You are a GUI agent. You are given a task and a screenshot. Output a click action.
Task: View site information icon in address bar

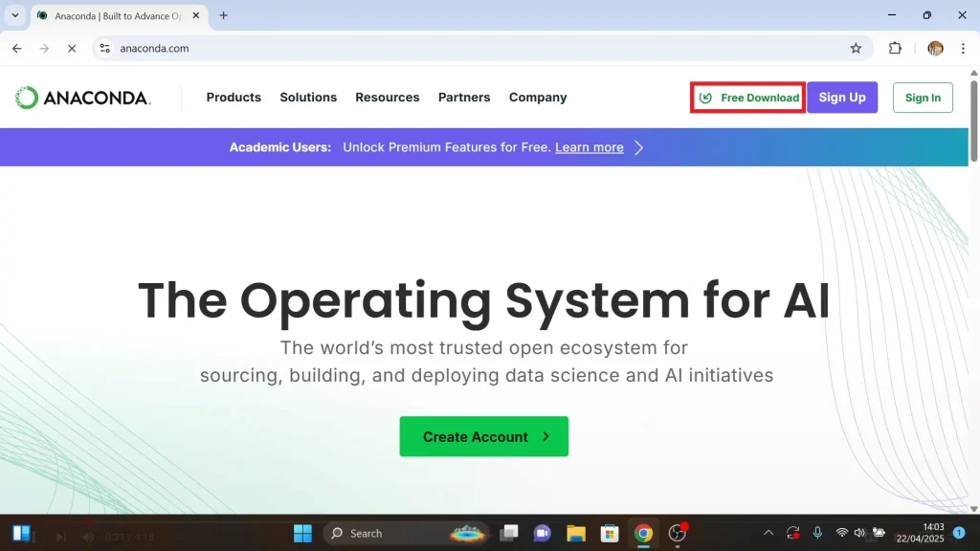coord(105,48)
